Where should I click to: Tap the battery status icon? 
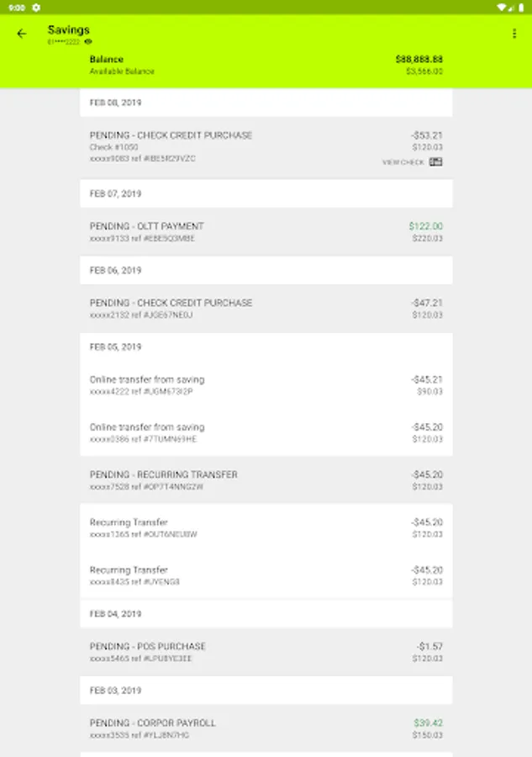tap(521, 7)
